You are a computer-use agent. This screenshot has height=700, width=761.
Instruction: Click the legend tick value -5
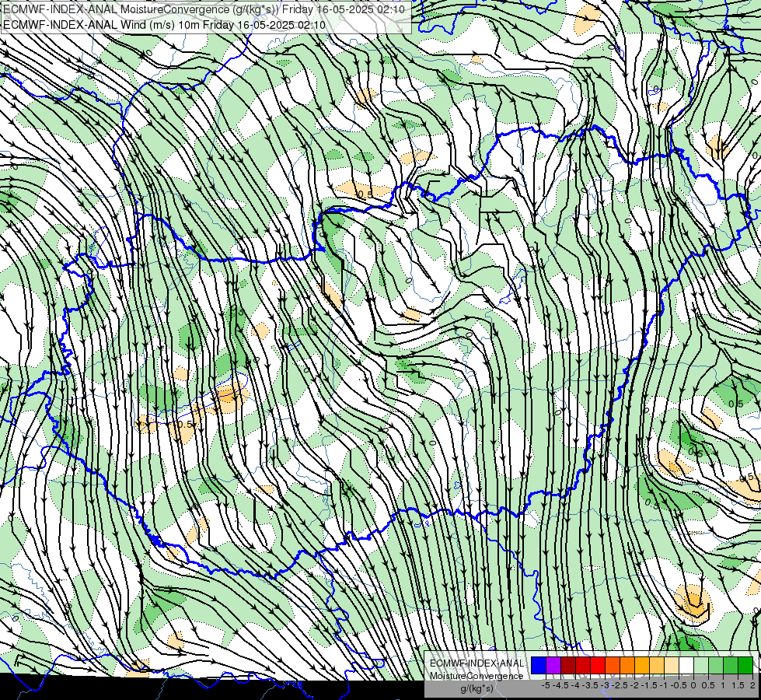pyautogui.click(x=546, y=685)
